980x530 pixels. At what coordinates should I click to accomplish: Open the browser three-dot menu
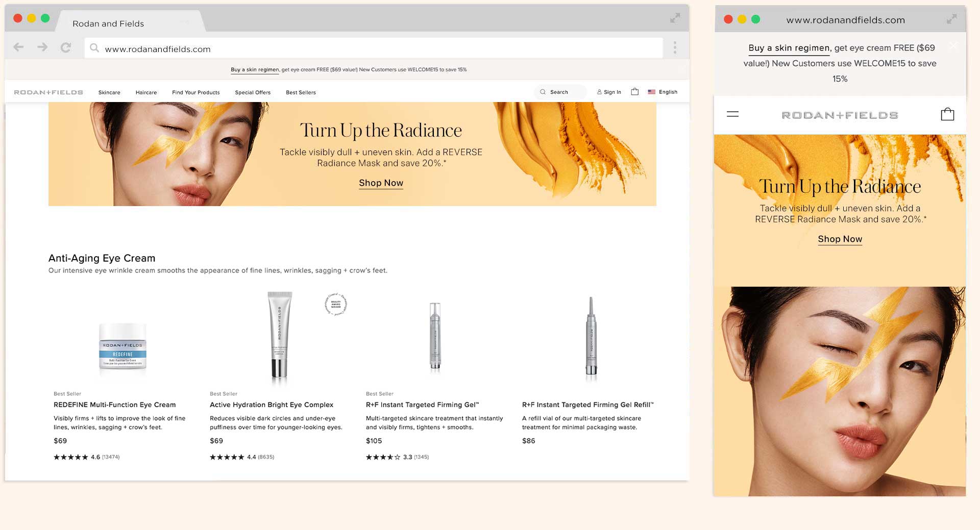675,48
